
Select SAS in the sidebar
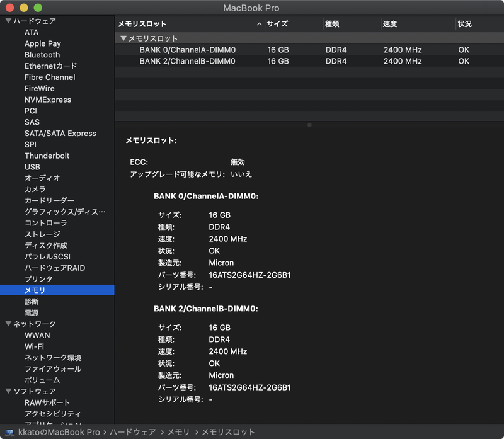[x=32, y=122]
